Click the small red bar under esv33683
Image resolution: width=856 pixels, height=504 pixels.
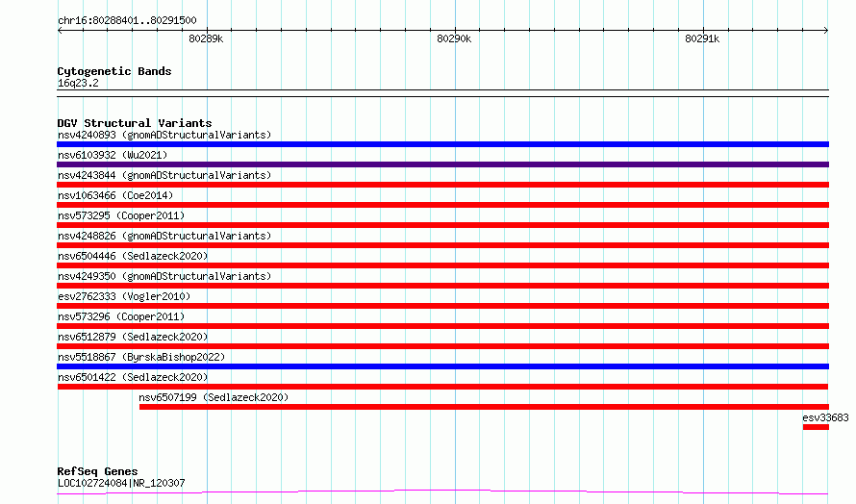(817, 427)
